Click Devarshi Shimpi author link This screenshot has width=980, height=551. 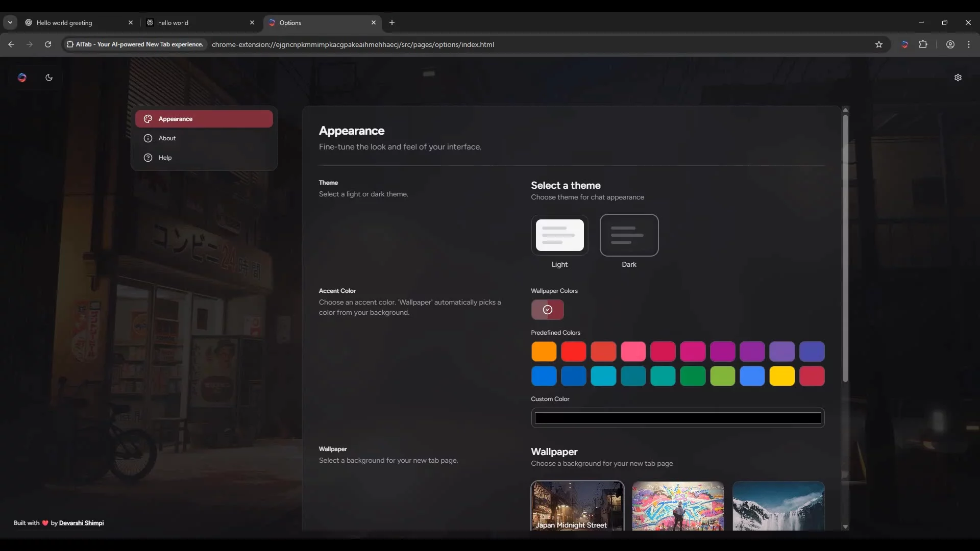(81, 523)
